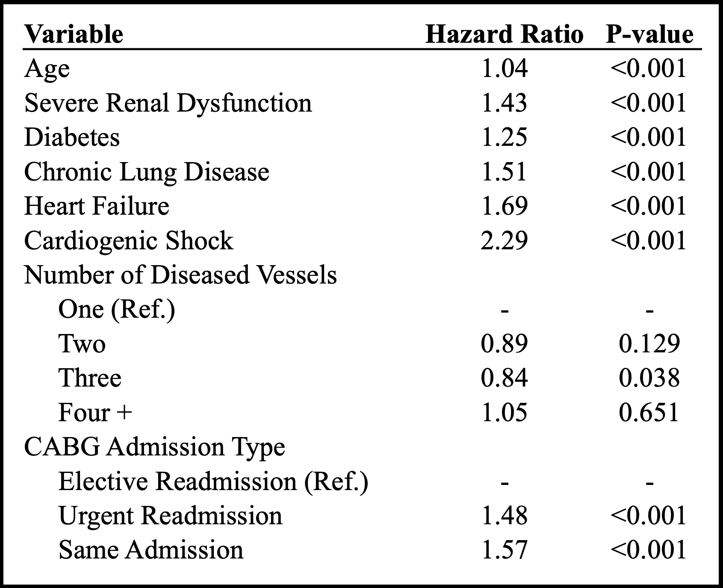This screenshot has height=588, width=723.
Task: Click the hazard ratio value 1.69
Action: click(x=504, y=206)
